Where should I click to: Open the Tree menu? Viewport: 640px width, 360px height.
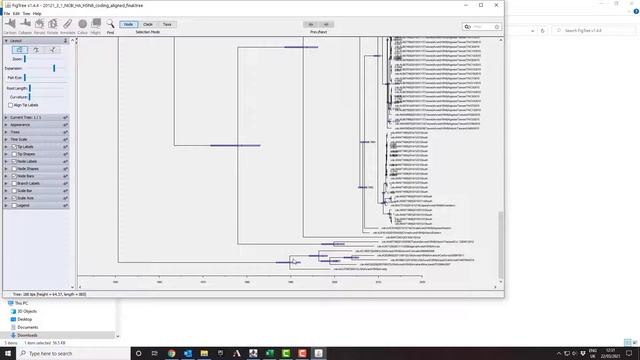coord(27,13)
